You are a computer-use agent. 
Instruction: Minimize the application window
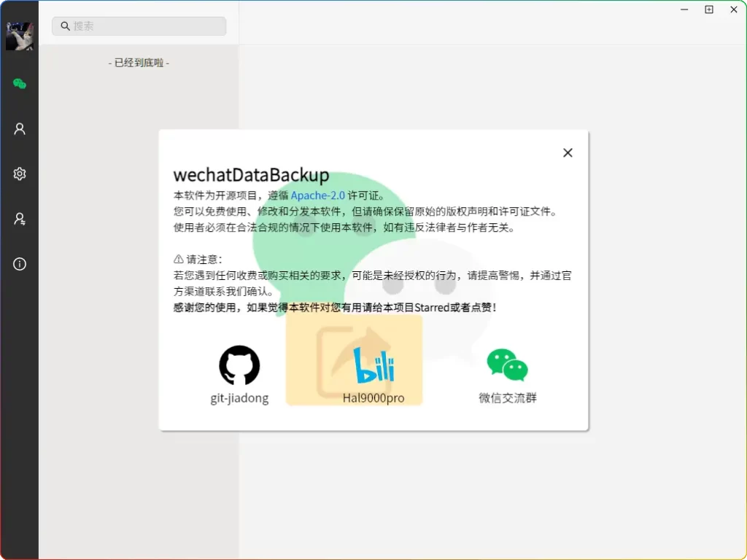click(684, 9)
